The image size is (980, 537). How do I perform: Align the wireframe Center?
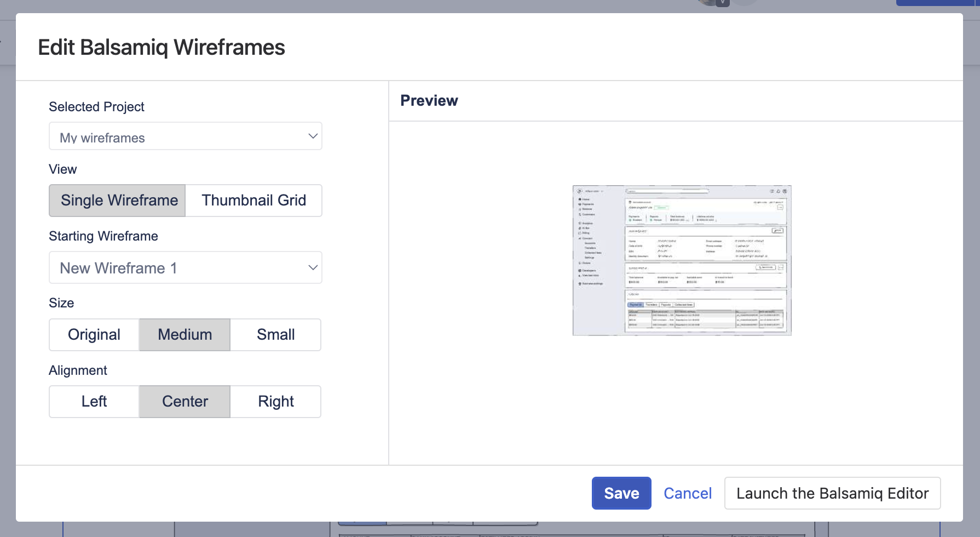click(x=185, y=402)
